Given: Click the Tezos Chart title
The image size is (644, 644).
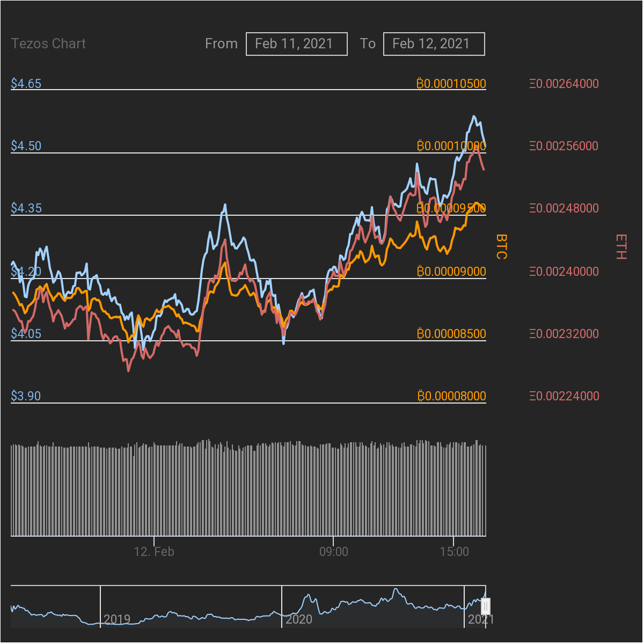Looking at the screenshot, I should (x=48, y=44).
